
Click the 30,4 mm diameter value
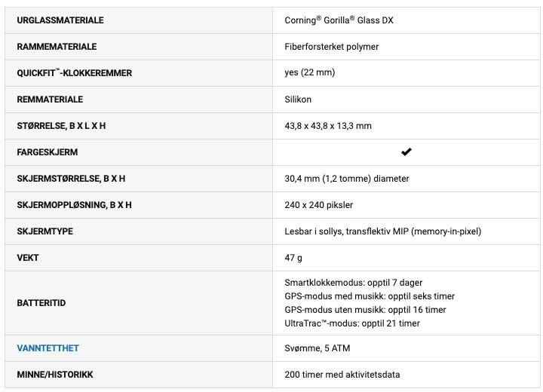point(347,179)
